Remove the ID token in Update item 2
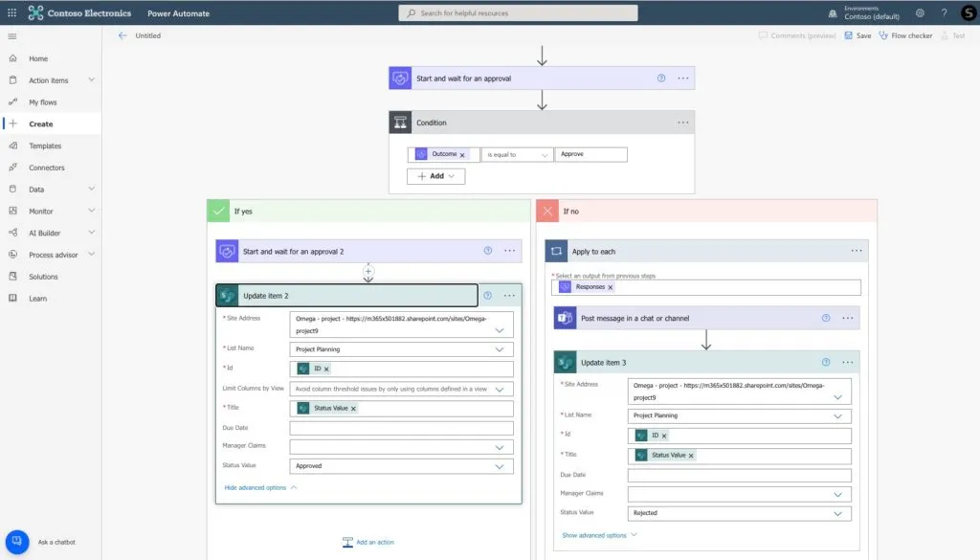This screenshot has height=560, width=980. [326, 370]
